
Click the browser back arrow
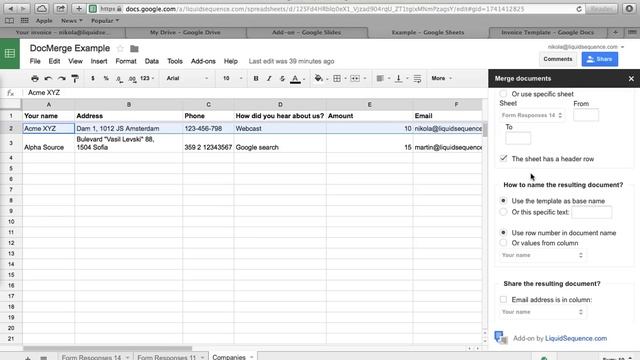click(x=11, y=9)
